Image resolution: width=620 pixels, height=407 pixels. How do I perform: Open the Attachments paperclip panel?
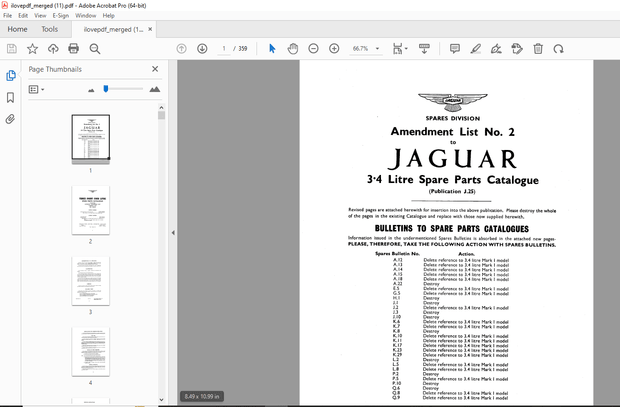(x=10, y=119)
